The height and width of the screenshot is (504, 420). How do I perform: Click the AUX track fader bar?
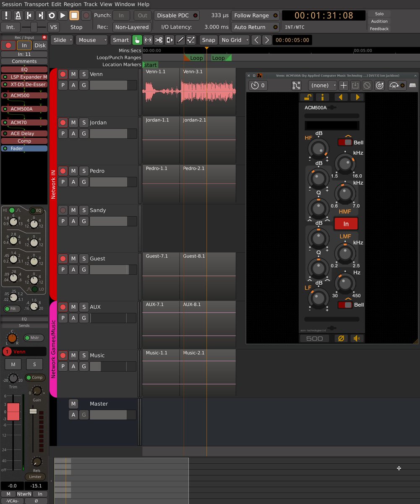pos(113,318)
